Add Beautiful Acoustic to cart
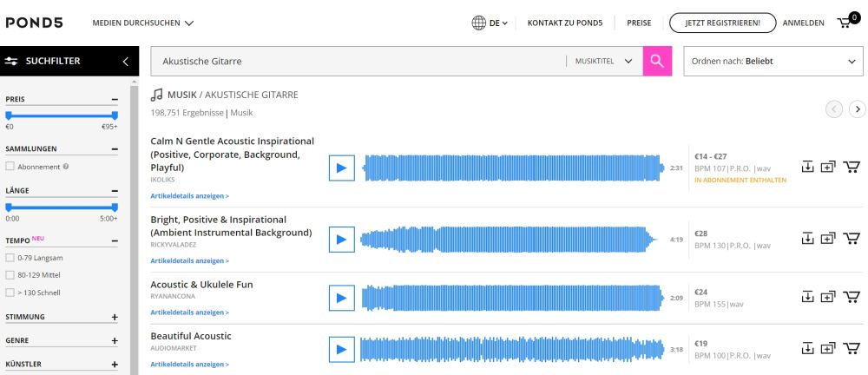Viewport: 868px width, 375px height. (x=851, y=348)
